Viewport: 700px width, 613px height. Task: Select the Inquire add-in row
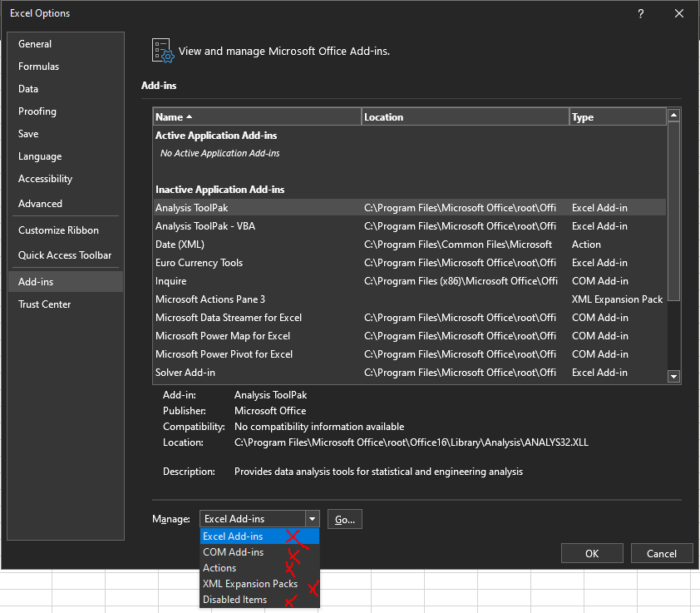click(x=409, y=281)
